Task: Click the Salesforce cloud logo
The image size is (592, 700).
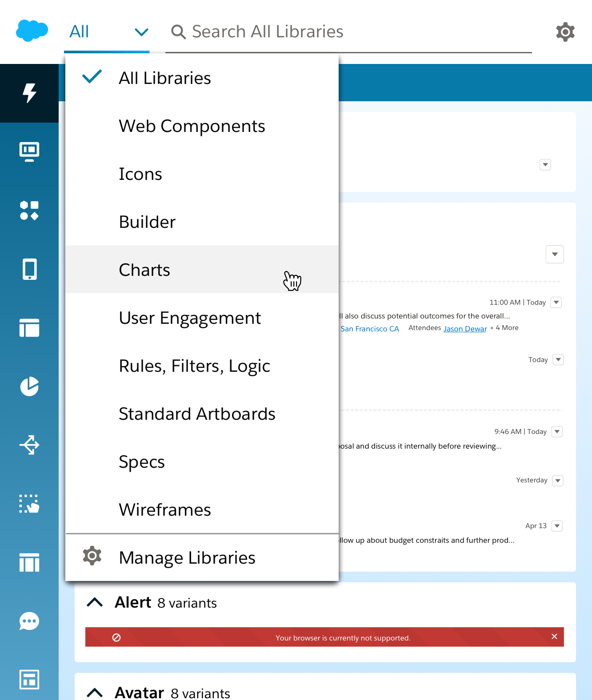Action: click(32, 31)
